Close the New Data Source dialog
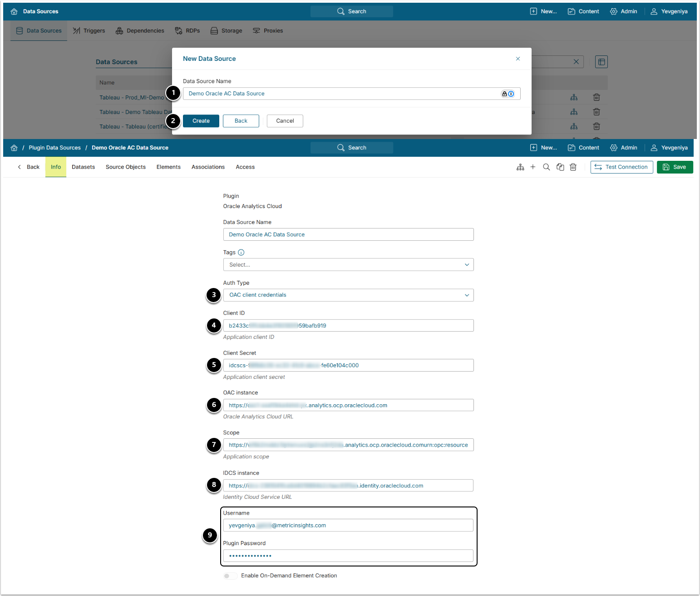This screenshot has width=700, height=596. click(518, 59)
